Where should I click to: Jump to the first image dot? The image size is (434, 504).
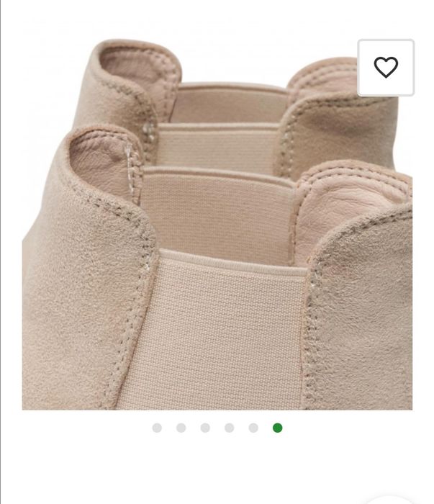coord(157,428)
